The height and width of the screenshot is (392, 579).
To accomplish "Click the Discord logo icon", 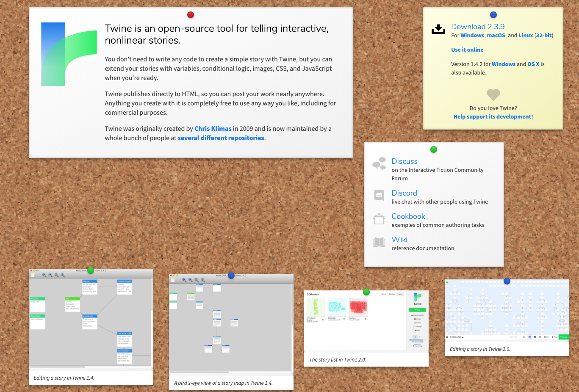I will click(379, 195).
